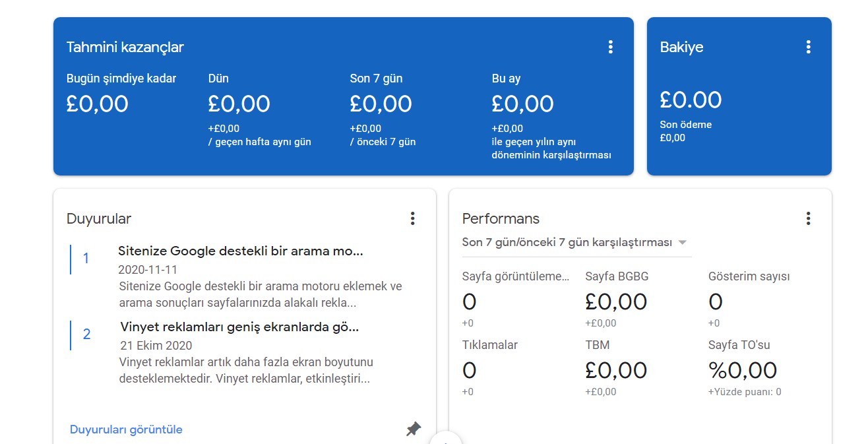Expand the Son 7 gün karşılaştırması dropdown
The image size is (868, 444).
(576, 242)
